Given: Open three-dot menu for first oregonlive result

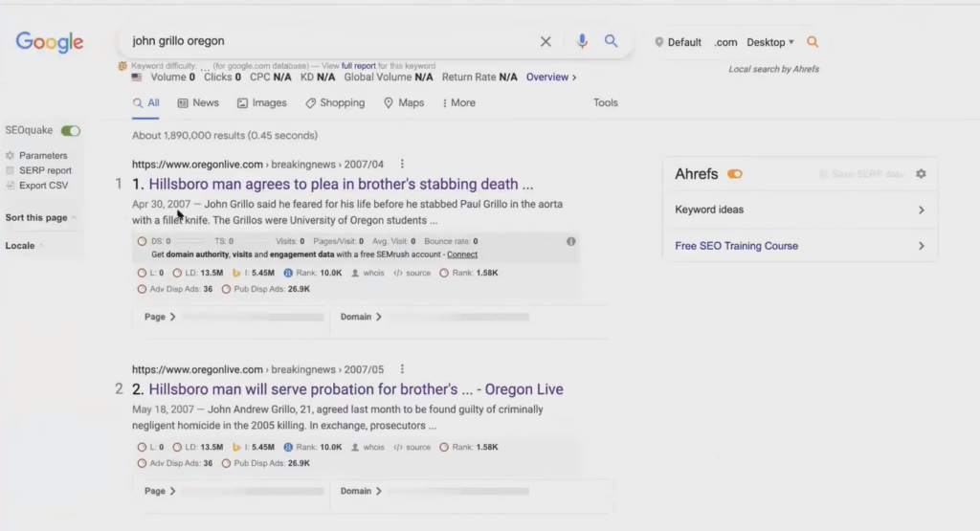Looking at the screenshot, I should pyautogui.click(x=402, y=164).
